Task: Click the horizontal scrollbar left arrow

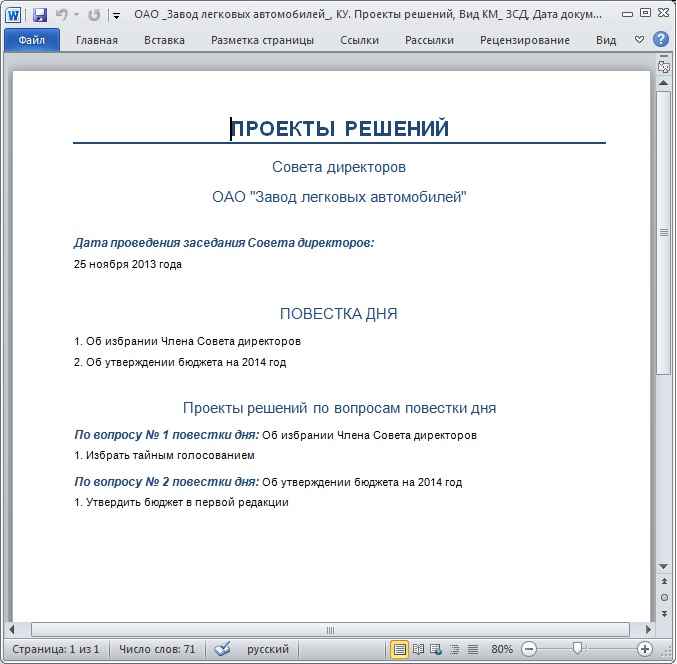Action: pos(12,630)
